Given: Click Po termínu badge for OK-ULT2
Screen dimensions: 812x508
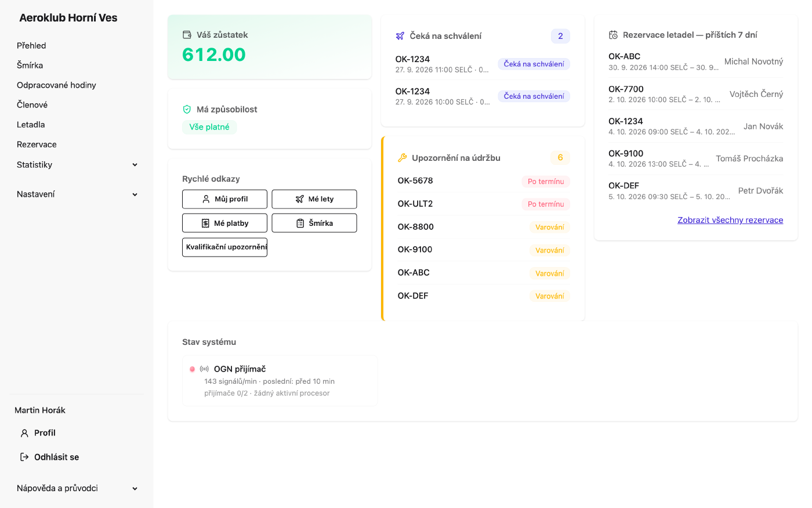Looking at the screenshot, I should pyautogui.click(x=546, y=204).
